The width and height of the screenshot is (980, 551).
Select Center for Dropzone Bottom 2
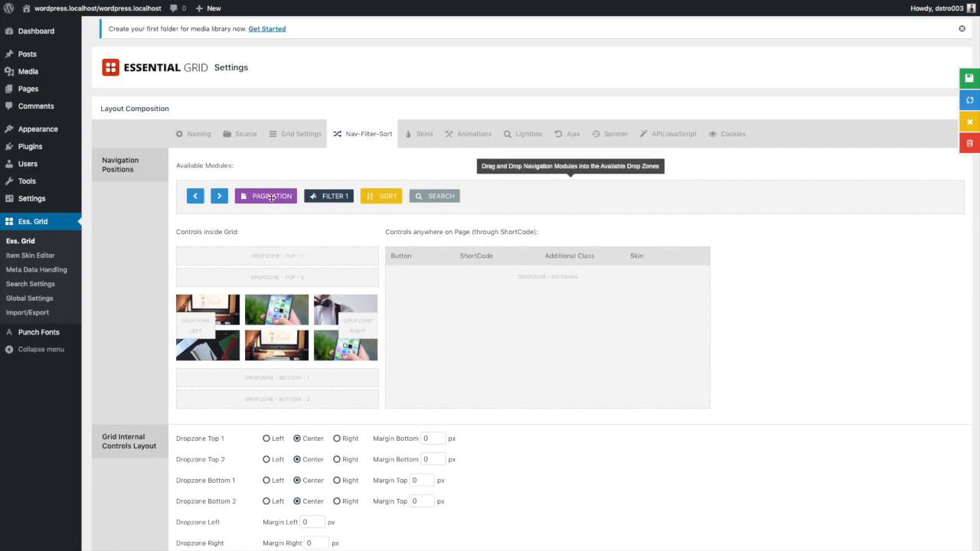(x=297, y=501)
